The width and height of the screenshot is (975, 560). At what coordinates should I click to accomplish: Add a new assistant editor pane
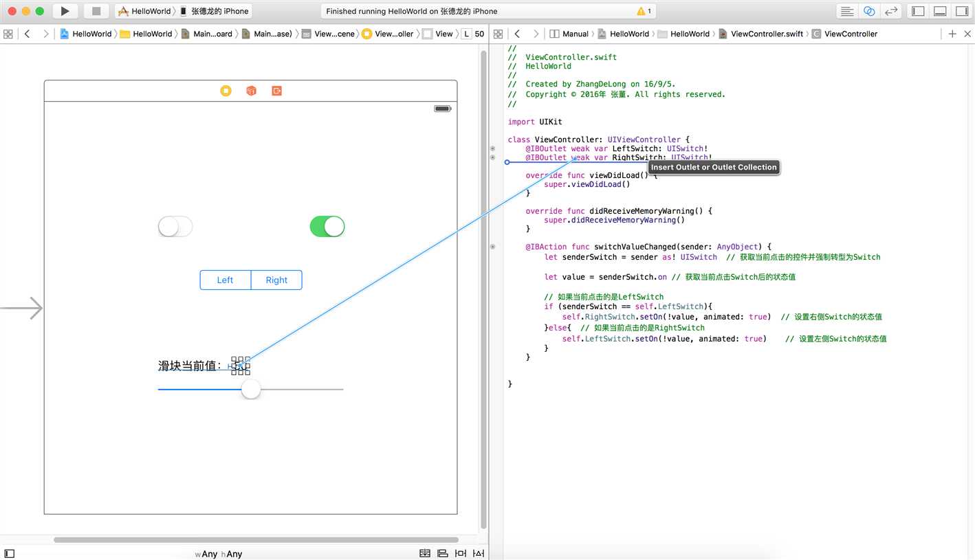click(x=952, y=34)
